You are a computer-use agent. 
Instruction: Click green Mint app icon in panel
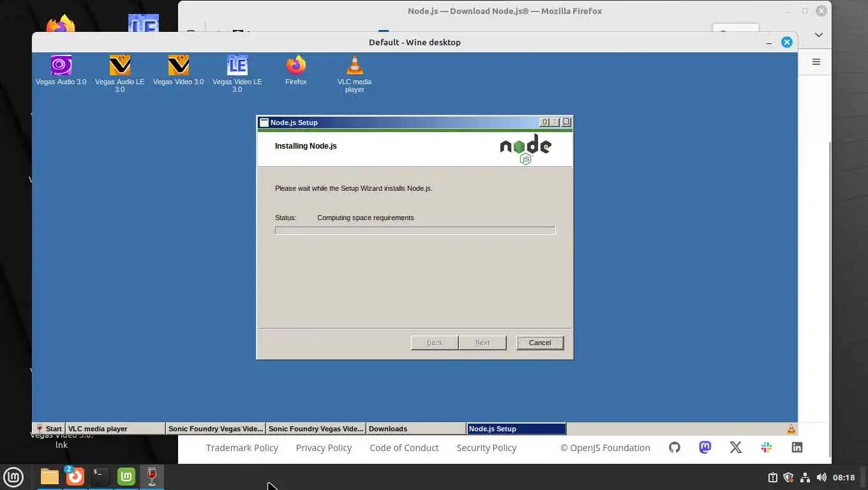pyautogui.click(x=126, y=477)
